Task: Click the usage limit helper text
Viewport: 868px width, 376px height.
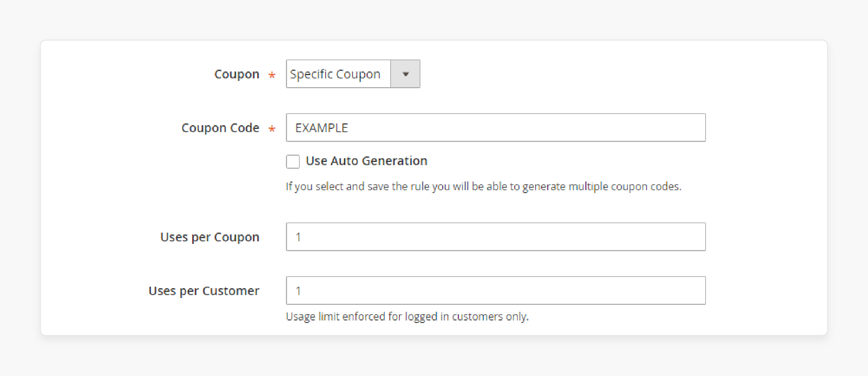Action: click(x=408, y=316)
